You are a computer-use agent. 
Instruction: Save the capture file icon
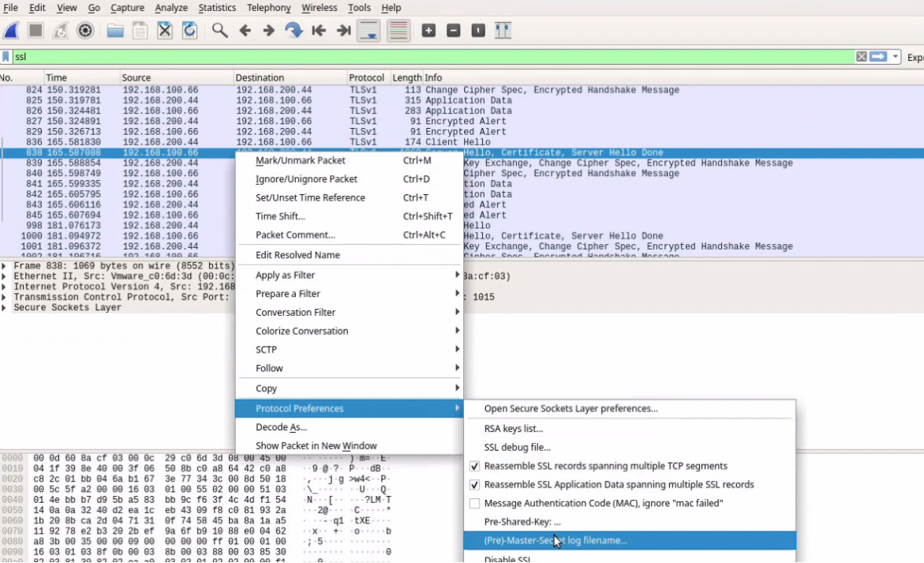tap(140, 31)
